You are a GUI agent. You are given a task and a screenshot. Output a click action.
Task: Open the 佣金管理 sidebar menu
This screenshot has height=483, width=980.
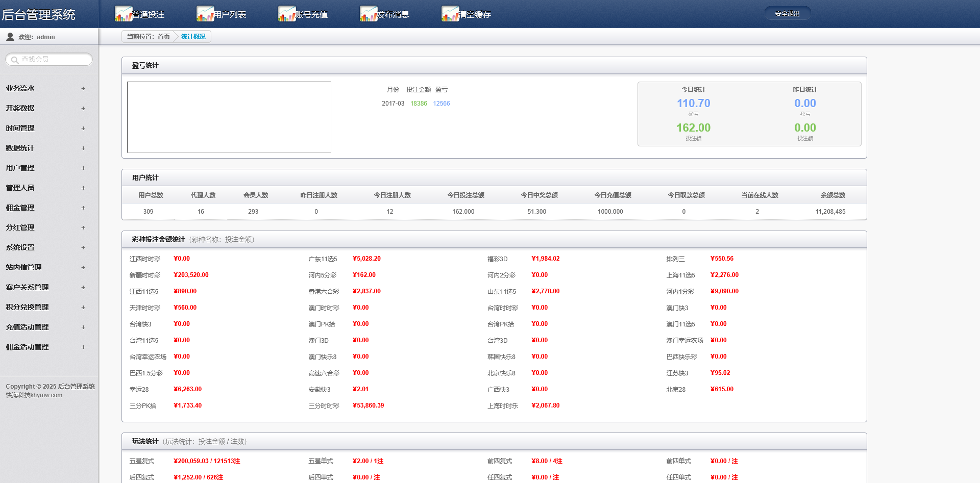coord(20,208)
